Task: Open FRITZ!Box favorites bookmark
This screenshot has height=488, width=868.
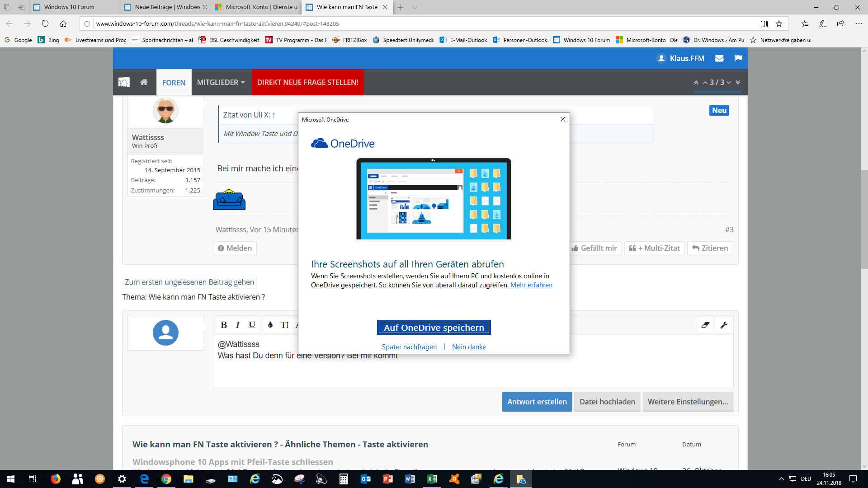Action: coord(349,40)
